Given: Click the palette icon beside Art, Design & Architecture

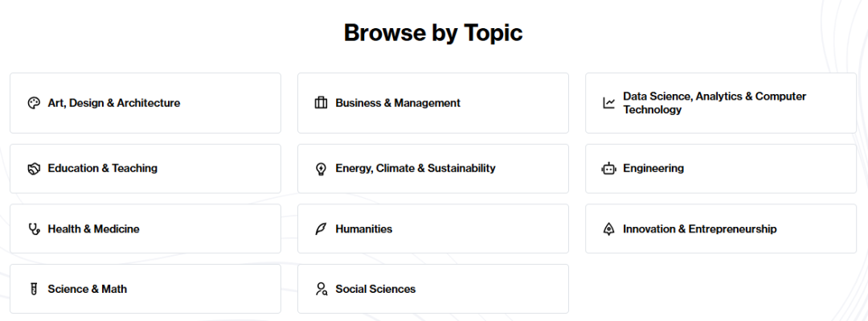Looking at the screenshot, I should 34,103.
